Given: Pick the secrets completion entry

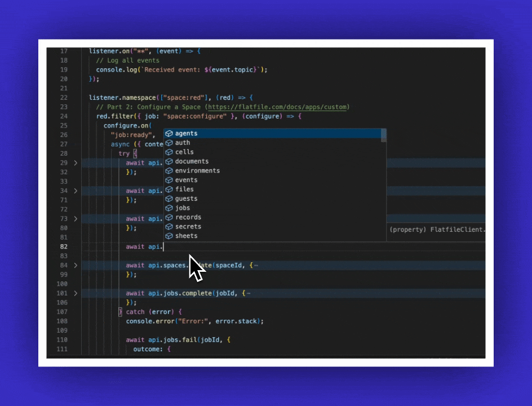Looking at the screenshot, I should [188, 227].
